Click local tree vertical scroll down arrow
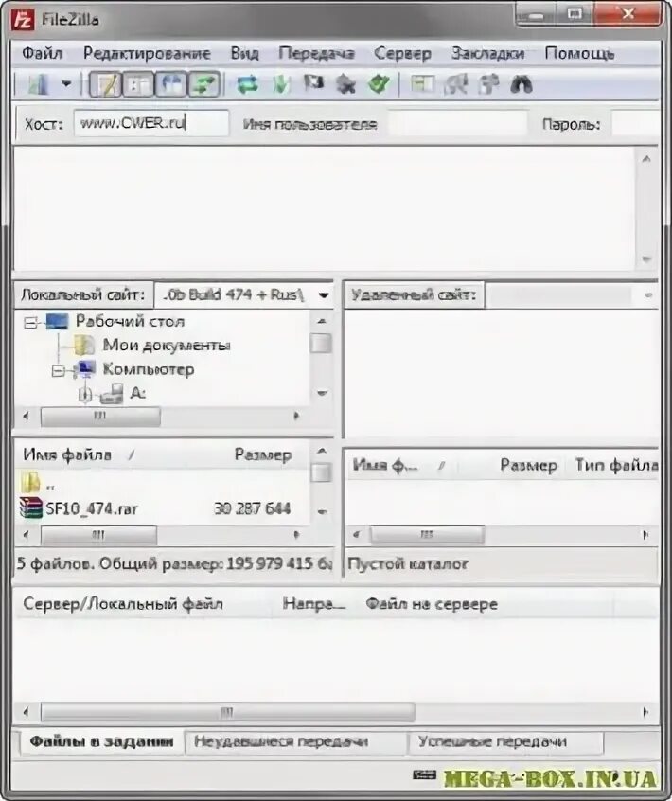Screen dimensions: 672x801 322,393
